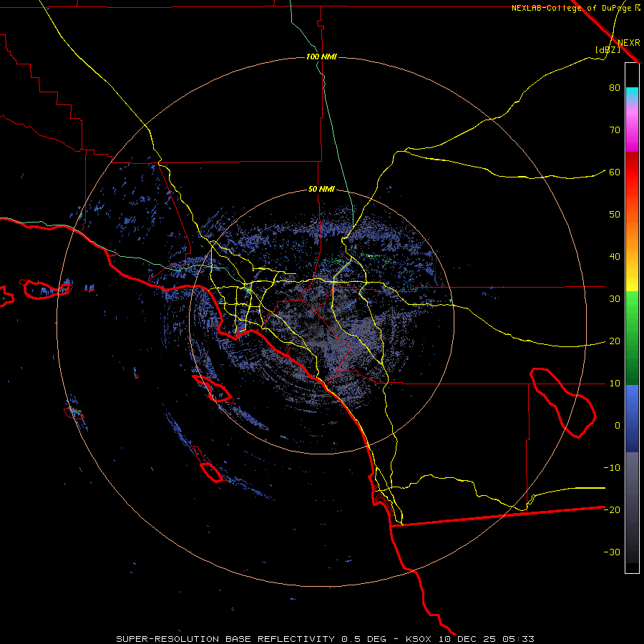The image size is (644, 644).
Task: Pick the red segment of the color bar
Action: pos(632,172)
